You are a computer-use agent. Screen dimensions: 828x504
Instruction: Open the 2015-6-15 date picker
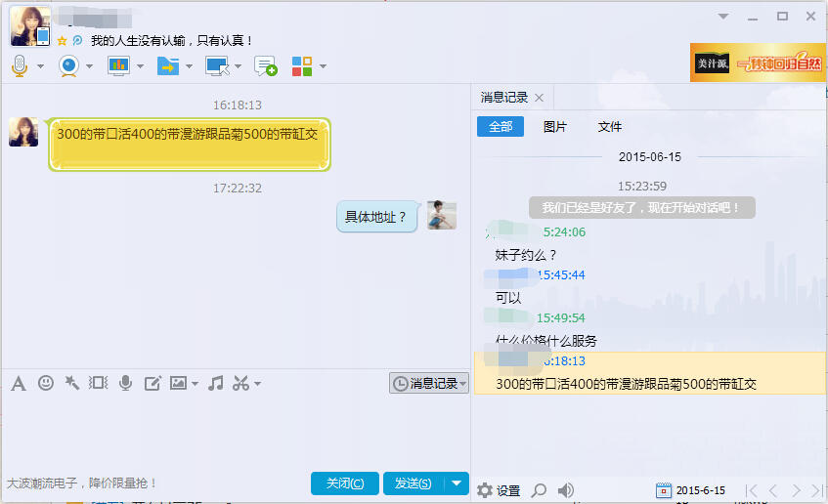pyautogui.click(x=691, y=490)
